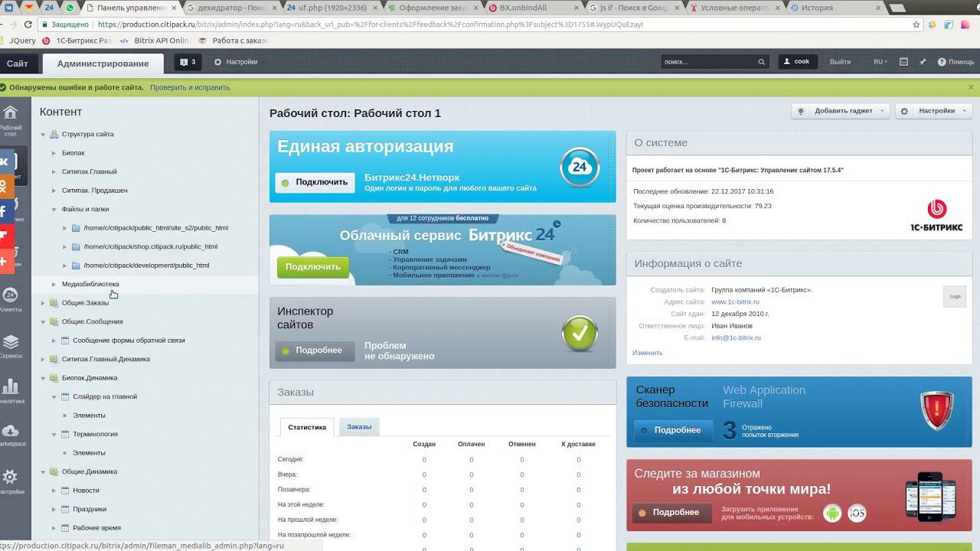Open the desktop Настройки dropdown button
This screenshot has height=551, width=980.
pyautogui.click(x=933, y=111)
